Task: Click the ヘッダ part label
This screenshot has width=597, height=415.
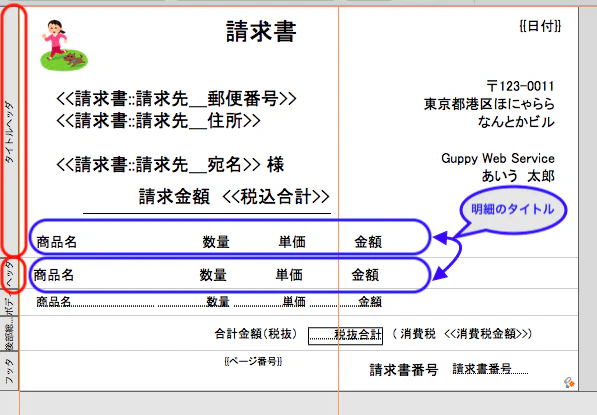Action: pos(10,273)
